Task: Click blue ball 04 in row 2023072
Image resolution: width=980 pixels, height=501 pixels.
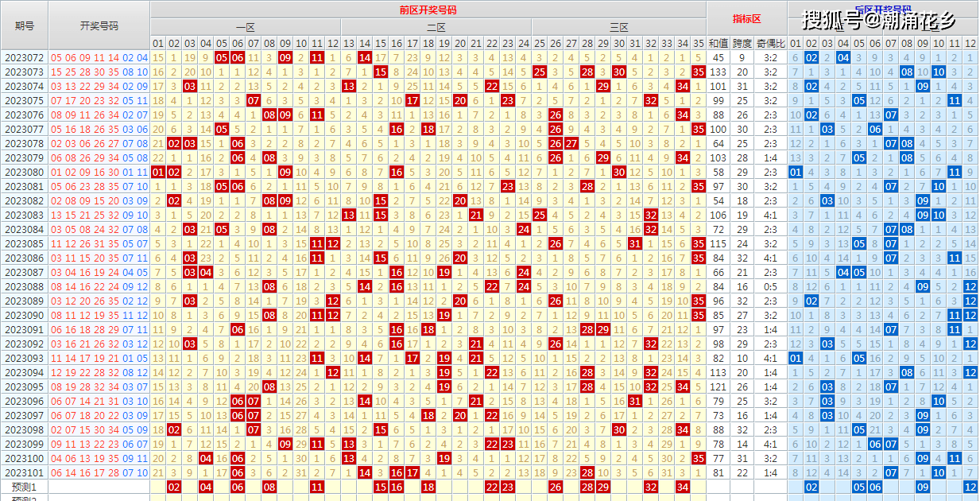Action: (x=843, y=57)
